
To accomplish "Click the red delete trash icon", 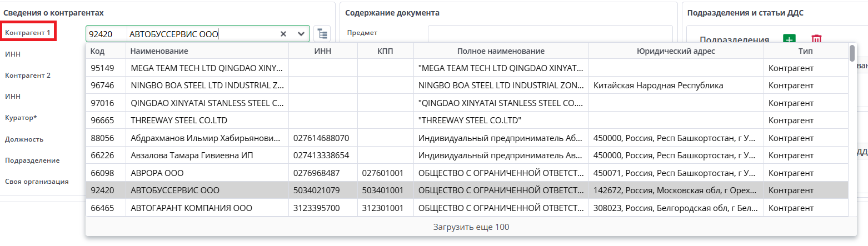I will click(x=816, y=39).
